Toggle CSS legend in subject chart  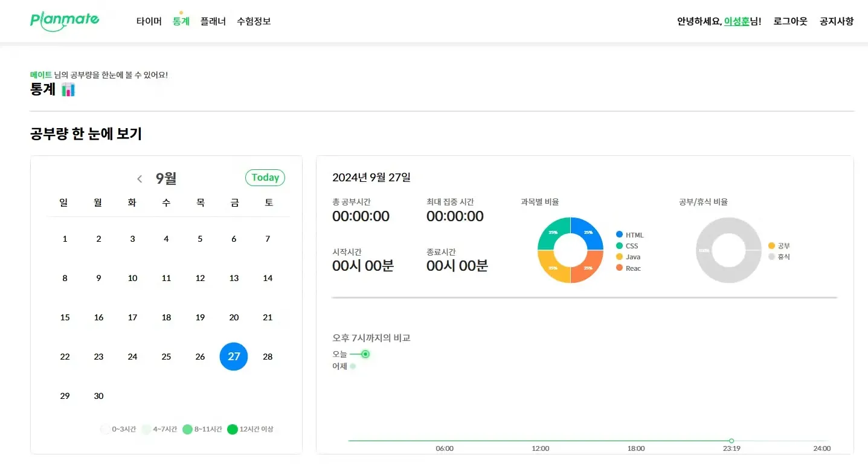(x=627, y=246)
